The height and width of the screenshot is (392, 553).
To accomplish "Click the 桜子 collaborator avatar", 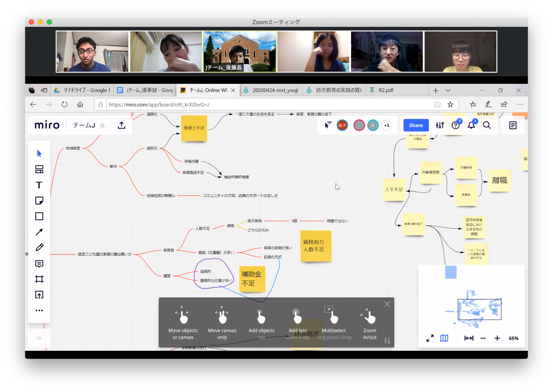I will pyautogui.click(x=342, y=125).
